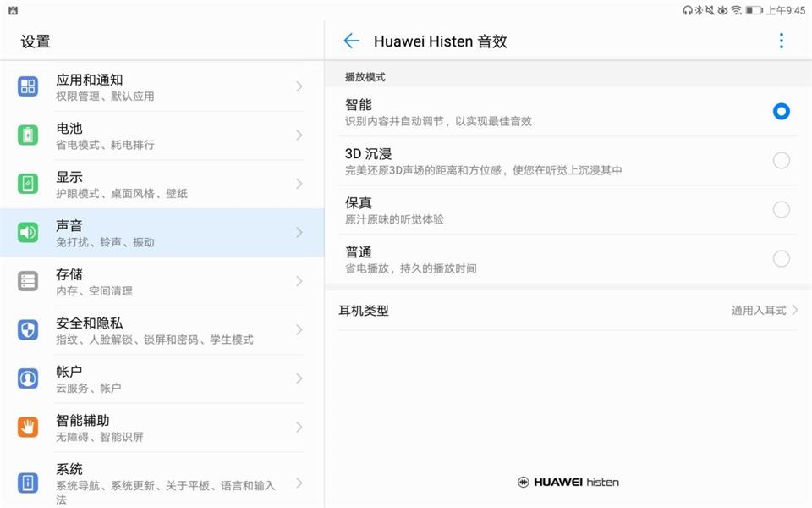
Task: Tap 系统导航、系统更新 subtitle text
Action: pos(165,492)
